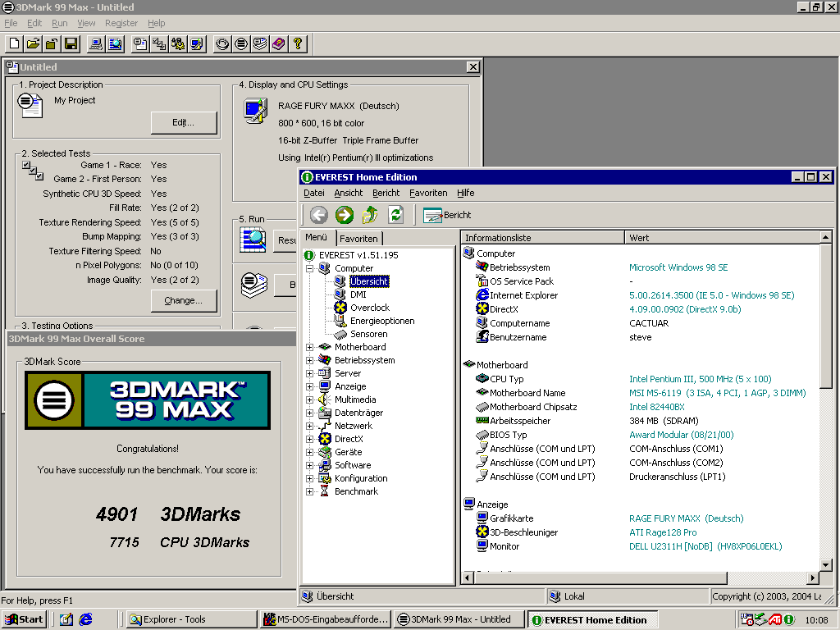Expand the Betriebssystem tree node
This screenshot has height=630, width=840.
[309, 361]
